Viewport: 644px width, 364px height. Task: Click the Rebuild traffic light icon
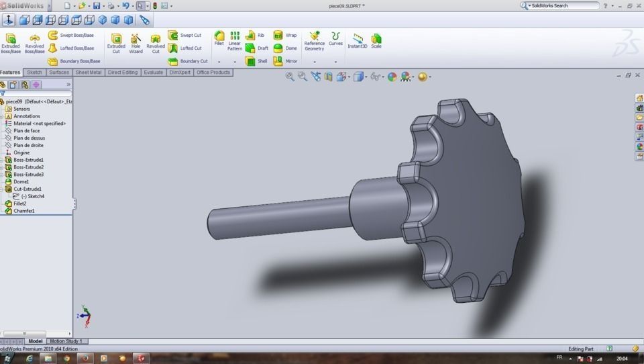pyautogui.click(x=155, y=6)
